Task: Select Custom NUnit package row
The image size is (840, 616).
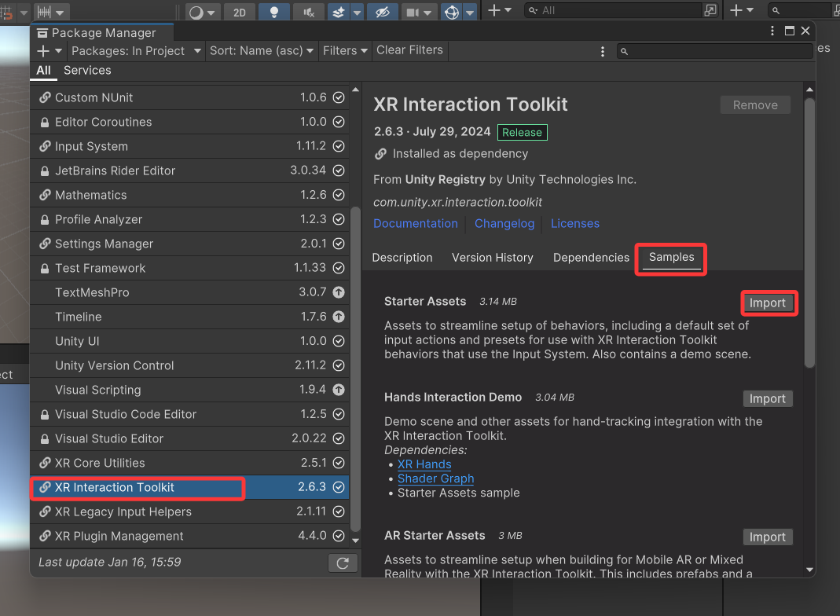Action: 190,97
